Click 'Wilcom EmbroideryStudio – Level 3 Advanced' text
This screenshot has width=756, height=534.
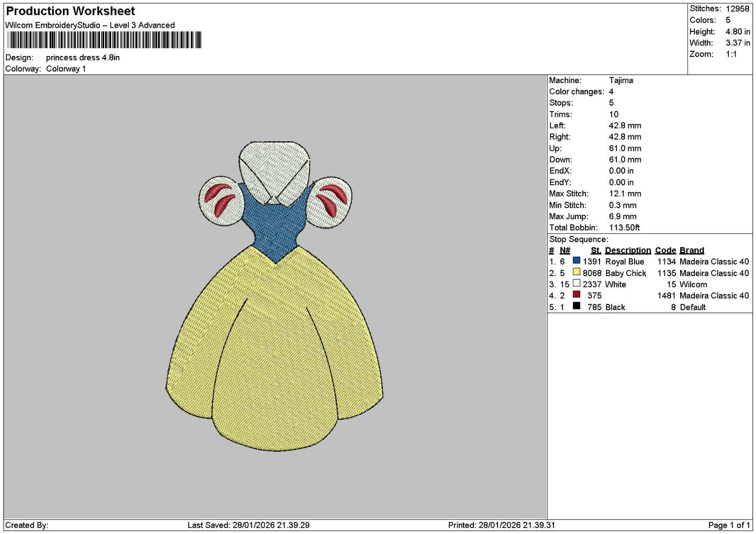(x=90, y=25)
